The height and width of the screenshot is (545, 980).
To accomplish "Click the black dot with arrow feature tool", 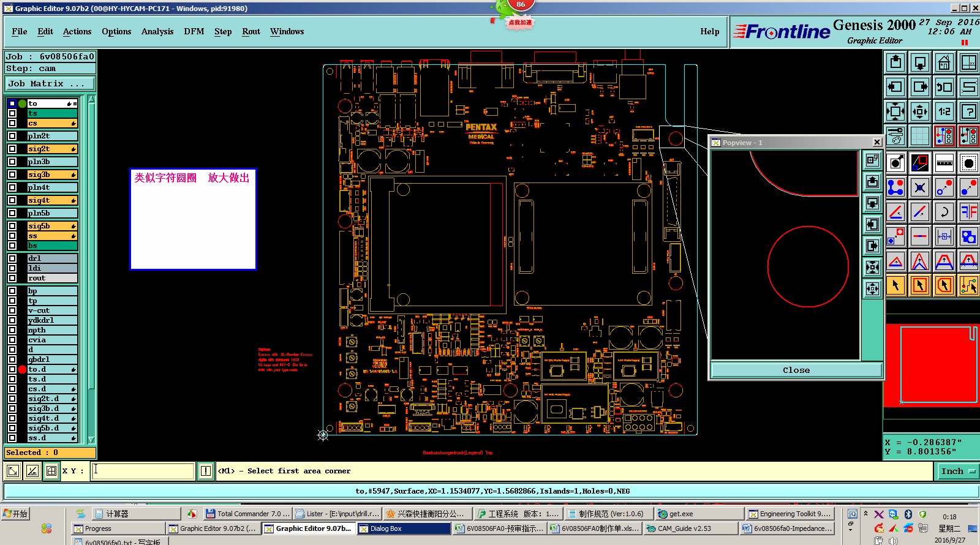I will [895, 163].
